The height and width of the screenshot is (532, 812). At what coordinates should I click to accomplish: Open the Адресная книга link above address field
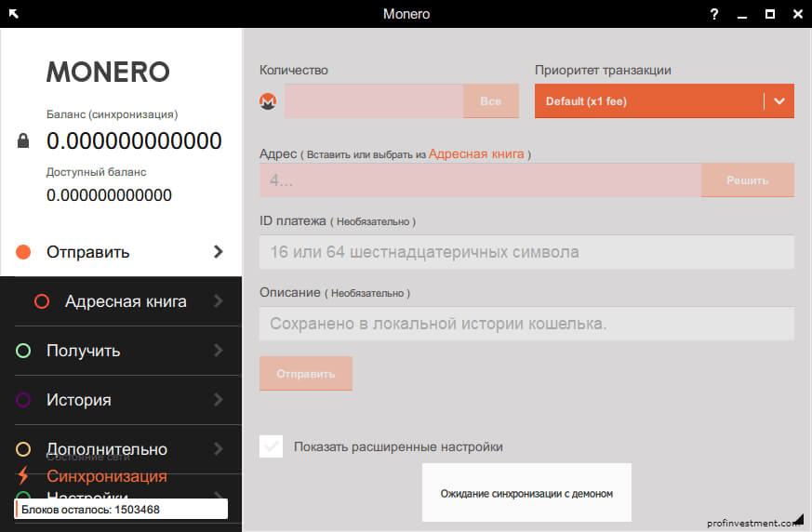coord(476,153)
